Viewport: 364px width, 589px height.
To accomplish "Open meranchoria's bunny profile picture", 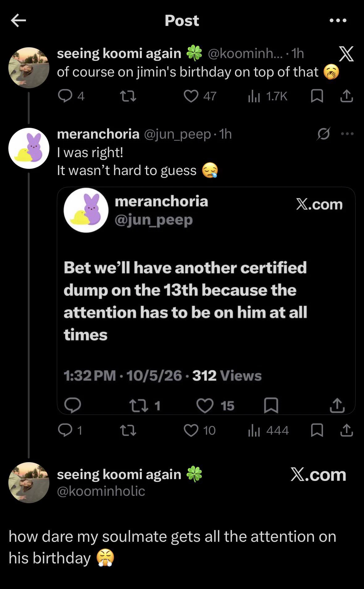I will coord(29,148).
